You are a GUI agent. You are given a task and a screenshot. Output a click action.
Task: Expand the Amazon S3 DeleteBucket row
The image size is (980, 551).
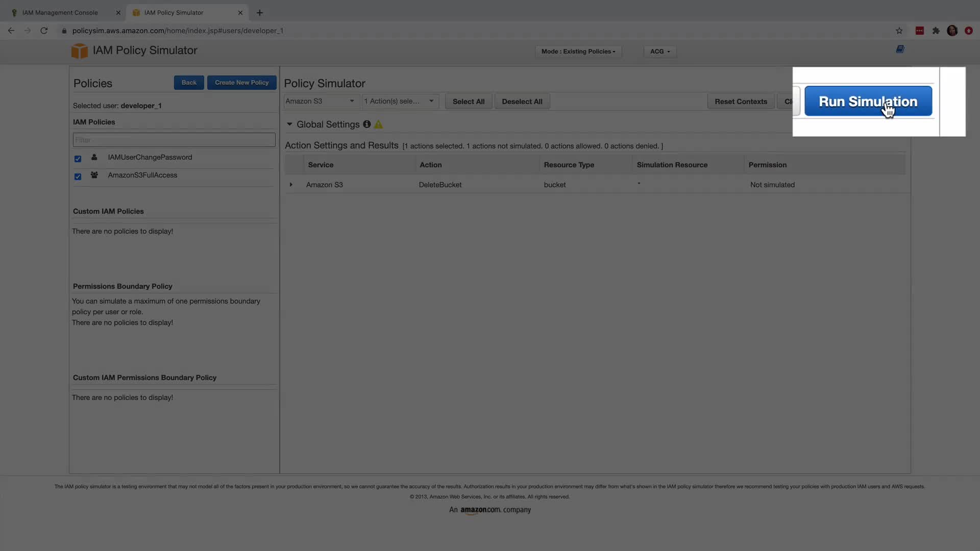pyautogui.click(x=291, y=185)
